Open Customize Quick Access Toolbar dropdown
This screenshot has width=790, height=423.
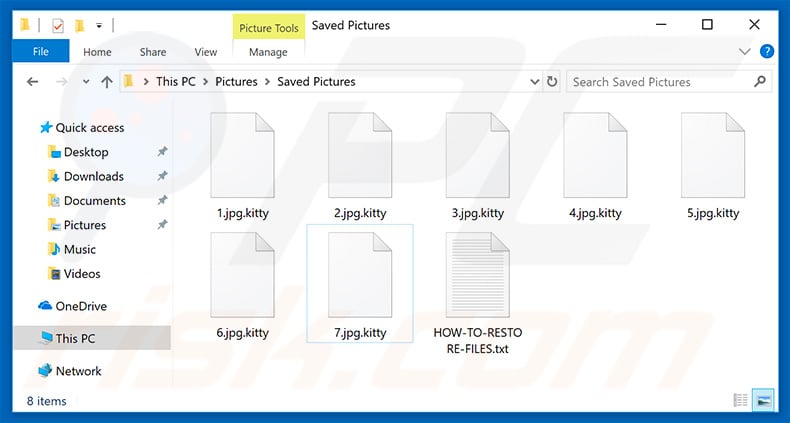point(99,25)
